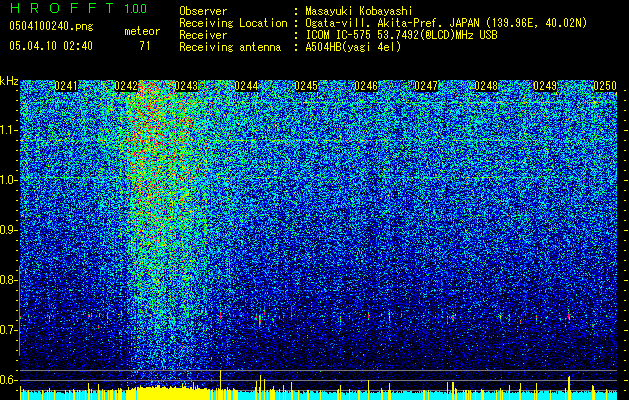Select the file name 0504100240.png
The width and height of the screenshot is (629, 400).
point(51,26)
